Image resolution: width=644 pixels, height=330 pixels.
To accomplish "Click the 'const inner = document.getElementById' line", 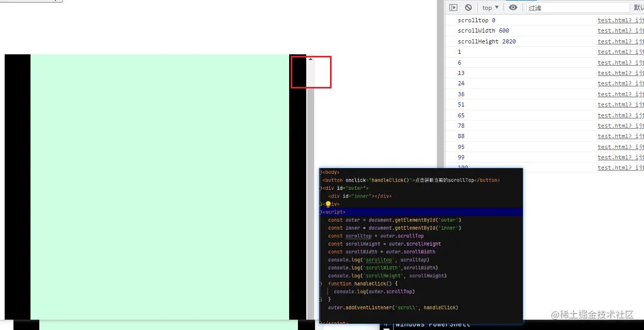I will tap(395, 228).
